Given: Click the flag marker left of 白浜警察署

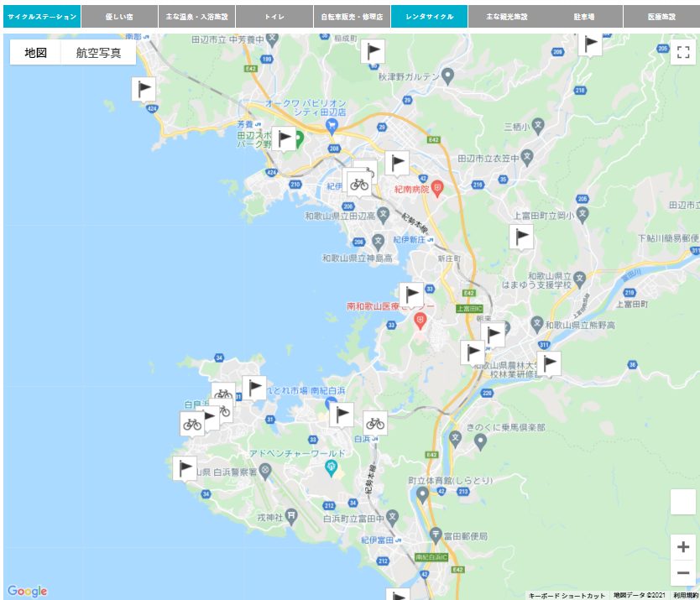Looking at the screenshot, I should [185, 468].
